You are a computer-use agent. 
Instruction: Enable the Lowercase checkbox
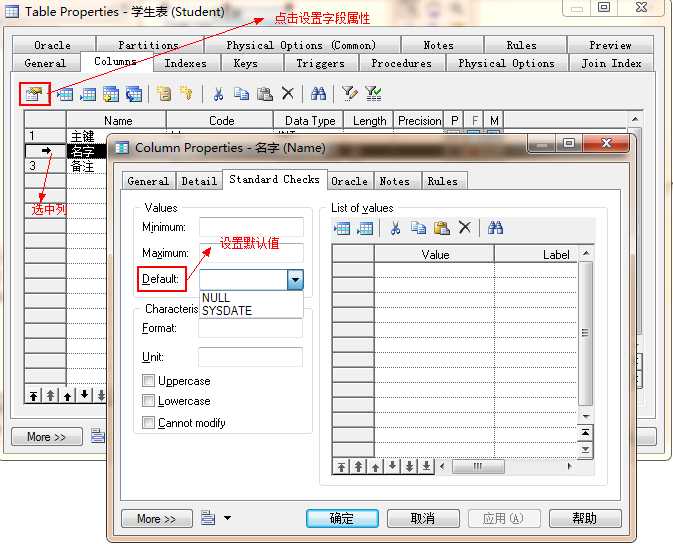point(149,401)
